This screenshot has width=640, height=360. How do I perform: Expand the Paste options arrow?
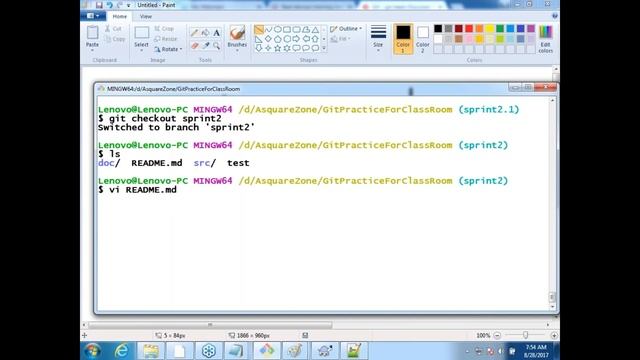pyautogui.click(x=93, y=50)
